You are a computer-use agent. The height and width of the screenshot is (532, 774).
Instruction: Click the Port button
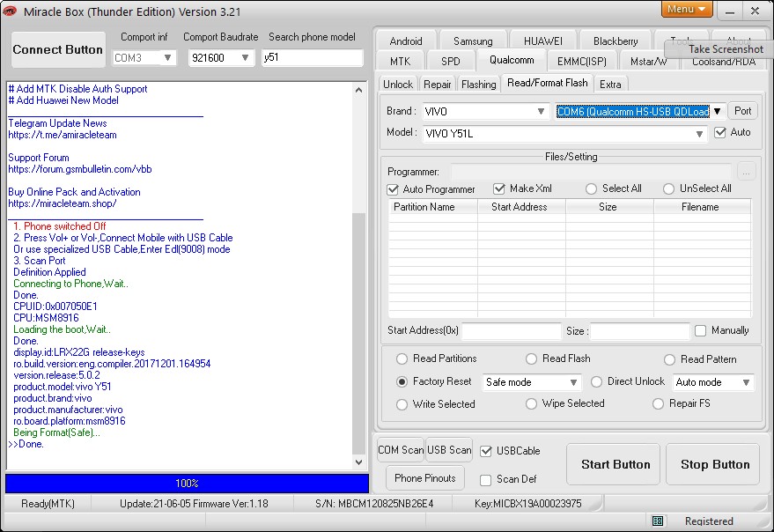[x=742, y=111]
